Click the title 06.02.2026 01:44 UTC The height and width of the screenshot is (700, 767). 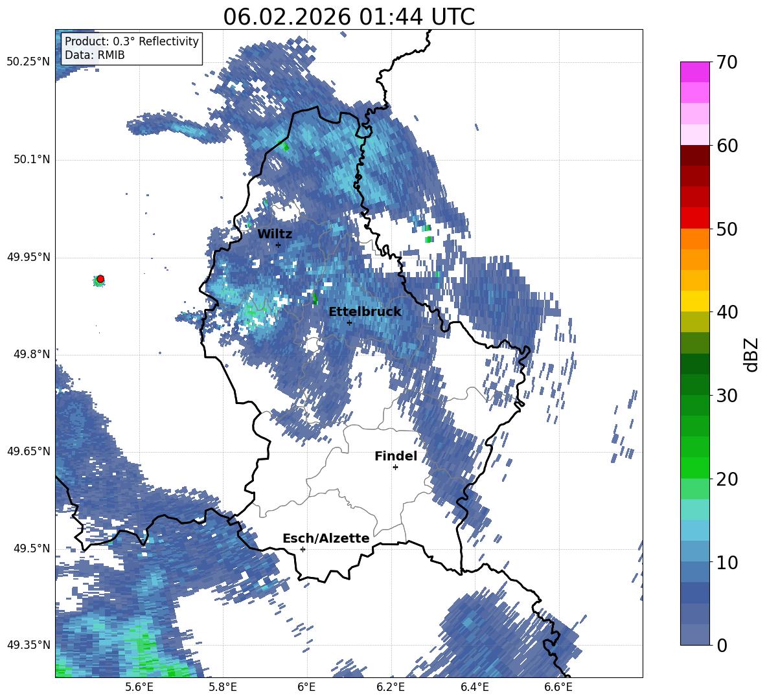pyautogui.click(x=349, y=17)
